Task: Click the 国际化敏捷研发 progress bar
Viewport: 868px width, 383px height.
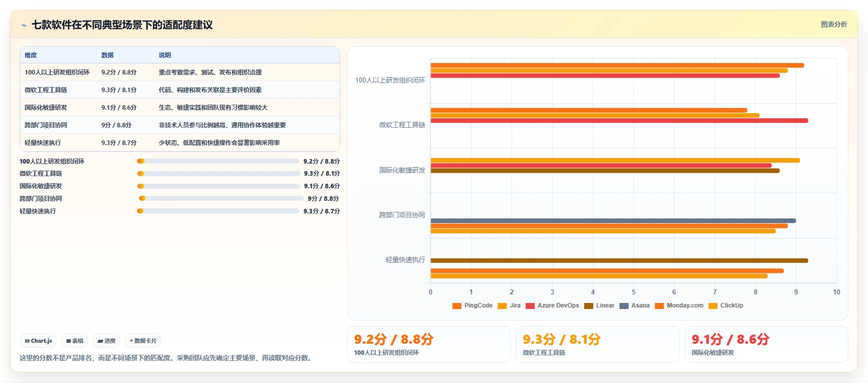Action: [219, 186]
